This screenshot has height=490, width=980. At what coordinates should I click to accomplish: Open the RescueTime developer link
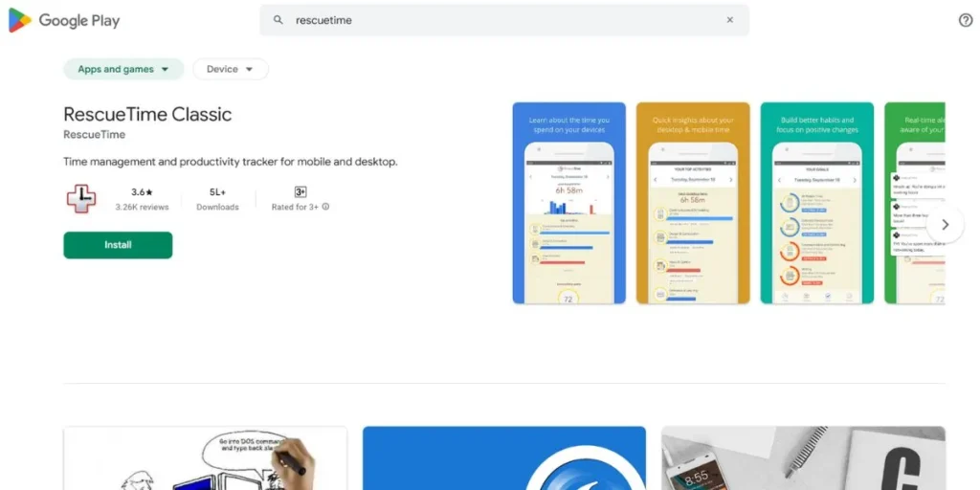coord(95,134)
